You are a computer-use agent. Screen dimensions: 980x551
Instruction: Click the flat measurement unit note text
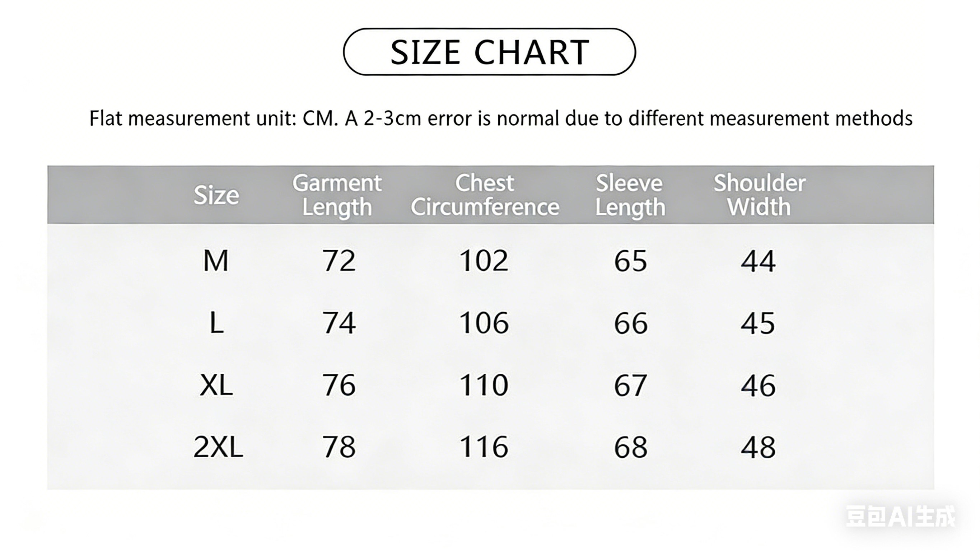point(501,118)
